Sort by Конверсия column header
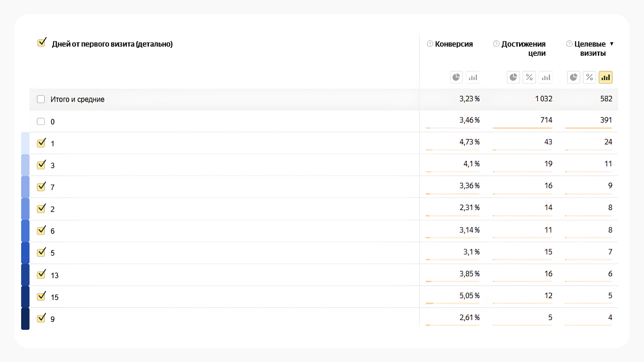Viewport: 644px width, 362px height. 454,44
